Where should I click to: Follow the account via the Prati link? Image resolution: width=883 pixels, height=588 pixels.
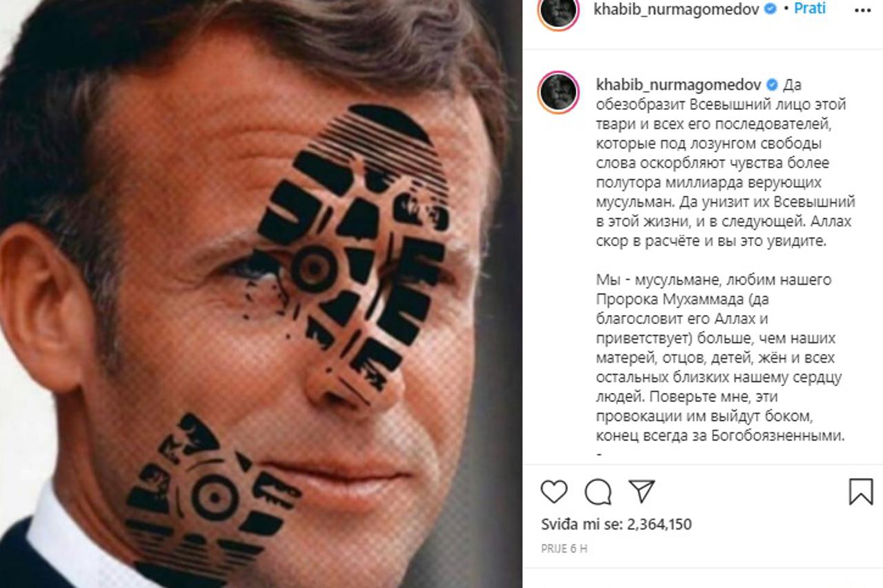(810, 9)
